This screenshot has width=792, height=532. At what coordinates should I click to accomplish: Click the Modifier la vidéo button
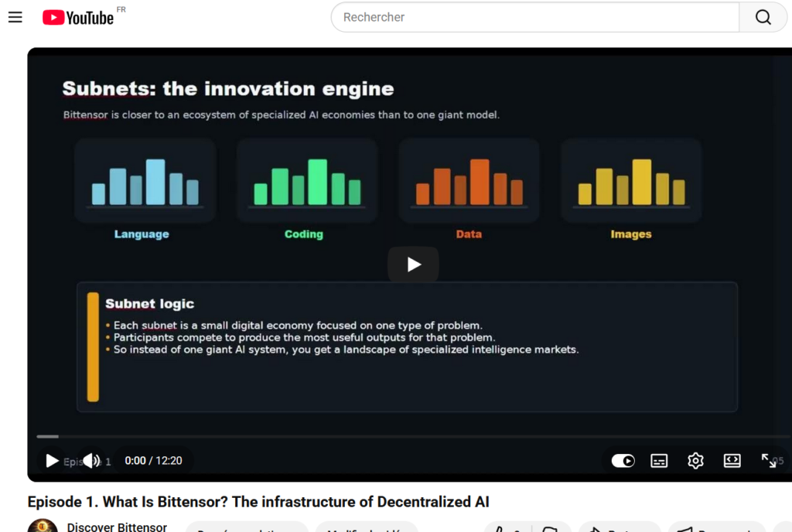tap(367, 528)
